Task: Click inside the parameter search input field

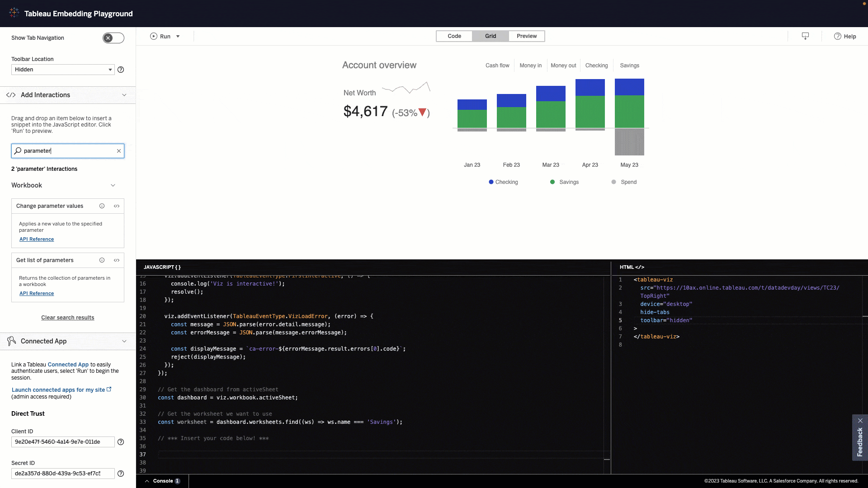Action: 67,150
